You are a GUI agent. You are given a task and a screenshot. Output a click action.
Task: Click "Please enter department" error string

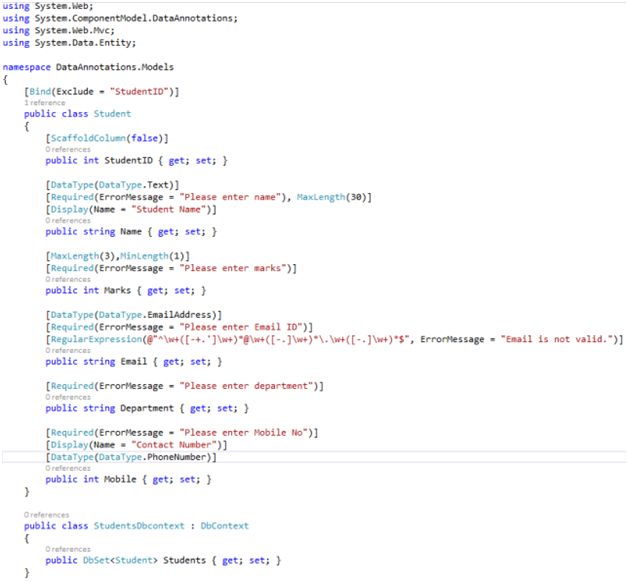pyautogui.click(x=246, y=386)
